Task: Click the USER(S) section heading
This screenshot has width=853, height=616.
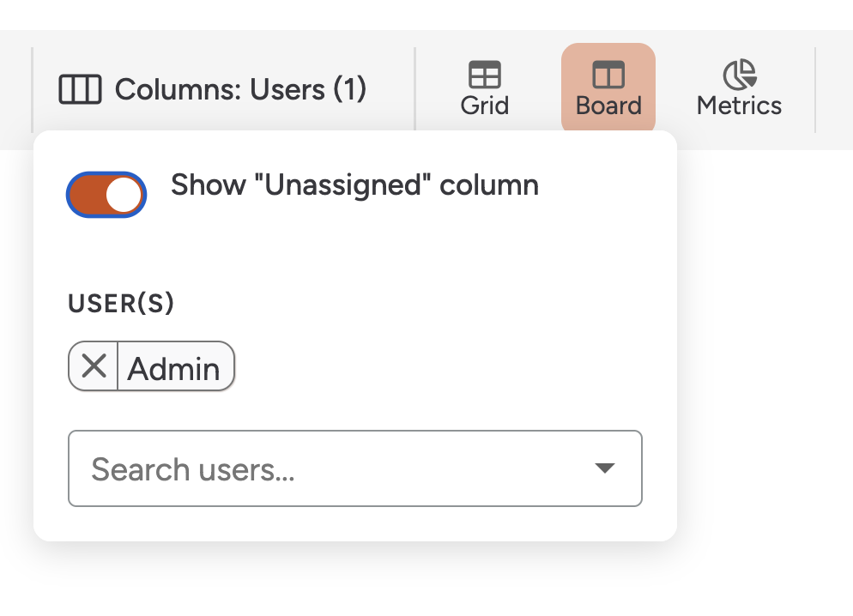Action: 121,304
